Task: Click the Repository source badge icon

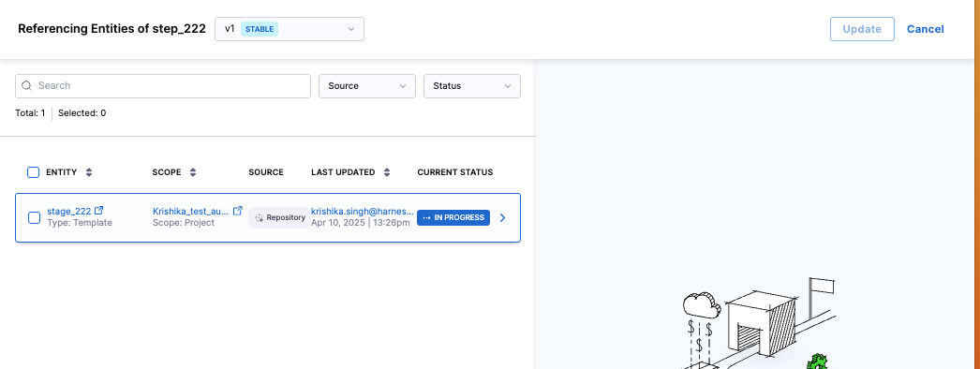Action: 259,218
